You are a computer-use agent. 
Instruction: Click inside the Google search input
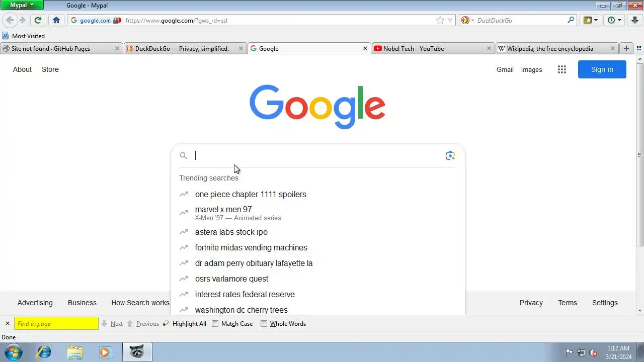(317, 155)
